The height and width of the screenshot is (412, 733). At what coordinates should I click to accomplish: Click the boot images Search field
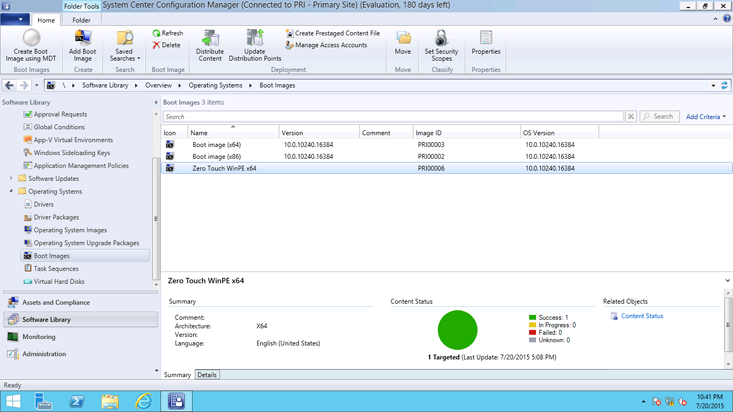pyautogui.click(x=393, y=117)
